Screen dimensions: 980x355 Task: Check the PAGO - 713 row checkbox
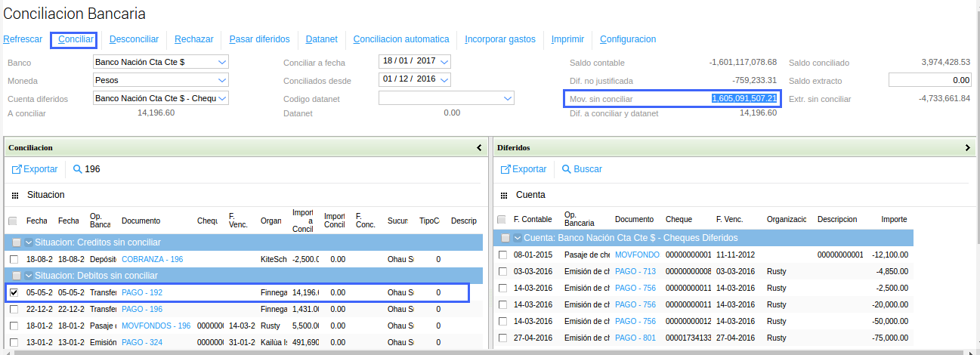click(502, 271)
